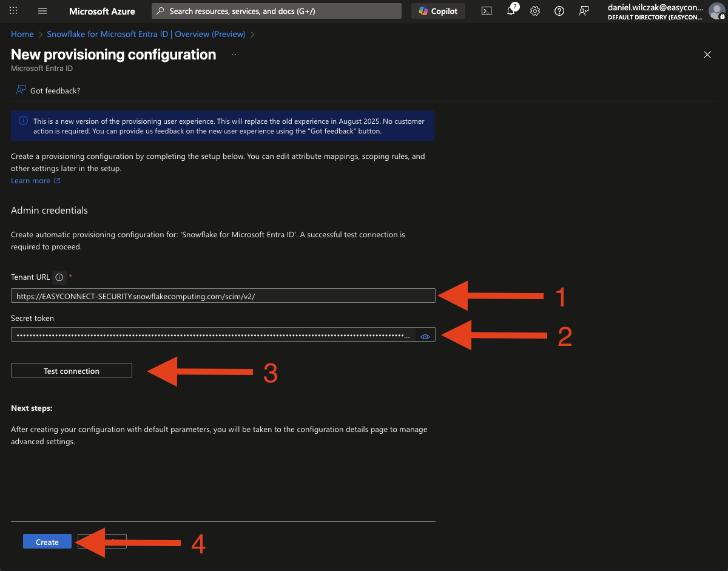Reveal the secret token with eye icon
The width and height of the screenshot is (728, 571).
(425, 336)
